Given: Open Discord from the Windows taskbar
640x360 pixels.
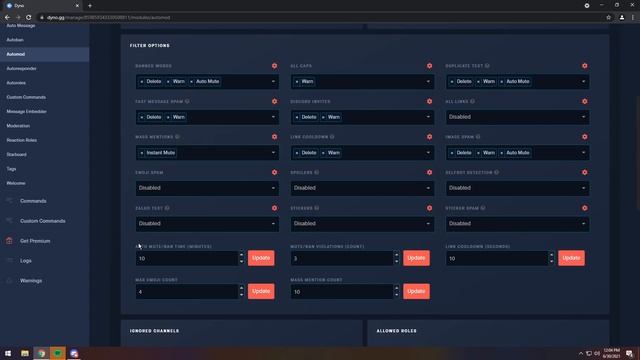Looking at the screenshot, I should (x=74, y=353).
